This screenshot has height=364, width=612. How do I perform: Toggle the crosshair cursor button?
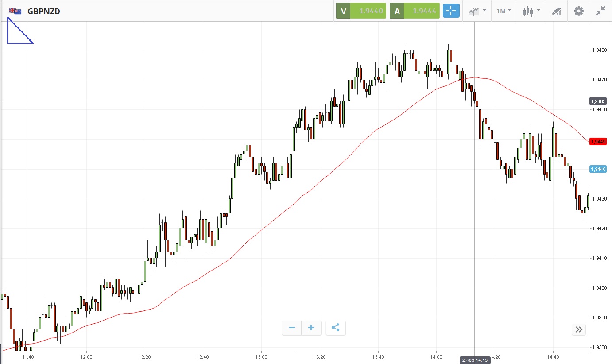pyautogui.click(x=451, y=11)
